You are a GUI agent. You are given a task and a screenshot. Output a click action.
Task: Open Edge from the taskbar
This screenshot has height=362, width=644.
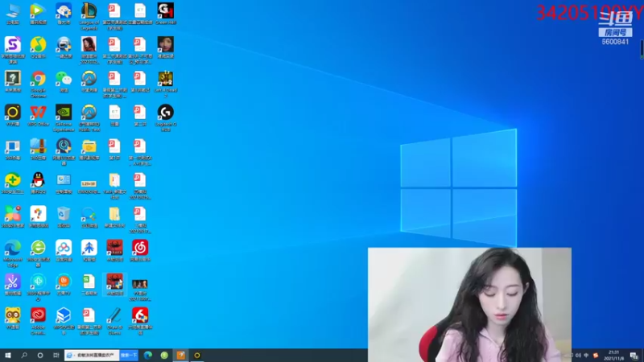click(148, 355)
